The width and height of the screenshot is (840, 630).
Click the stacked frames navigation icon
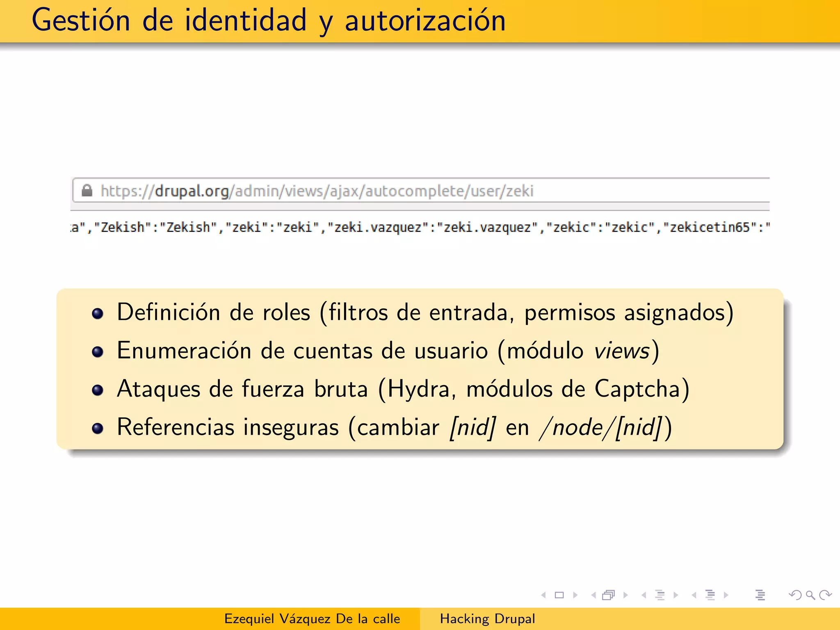609,595
